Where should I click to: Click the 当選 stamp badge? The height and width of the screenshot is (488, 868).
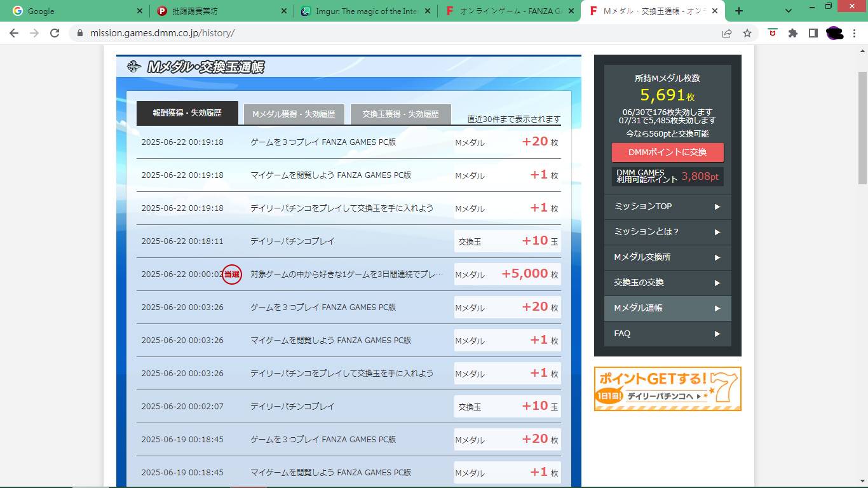232,274
